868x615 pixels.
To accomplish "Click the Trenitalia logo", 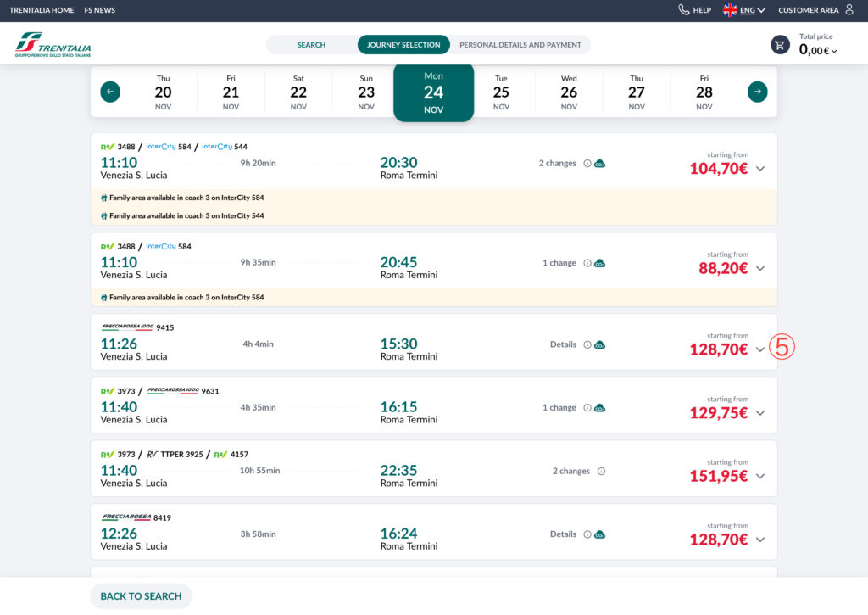I will click(53, 45).
